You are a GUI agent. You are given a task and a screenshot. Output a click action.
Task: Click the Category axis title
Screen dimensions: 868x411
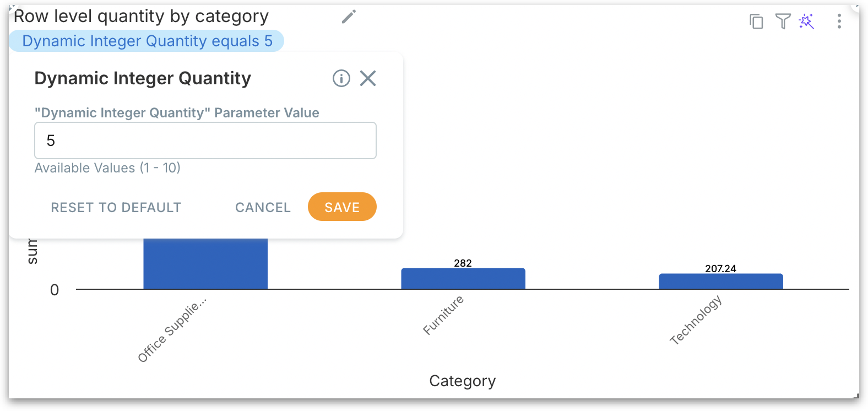(462, 381)
